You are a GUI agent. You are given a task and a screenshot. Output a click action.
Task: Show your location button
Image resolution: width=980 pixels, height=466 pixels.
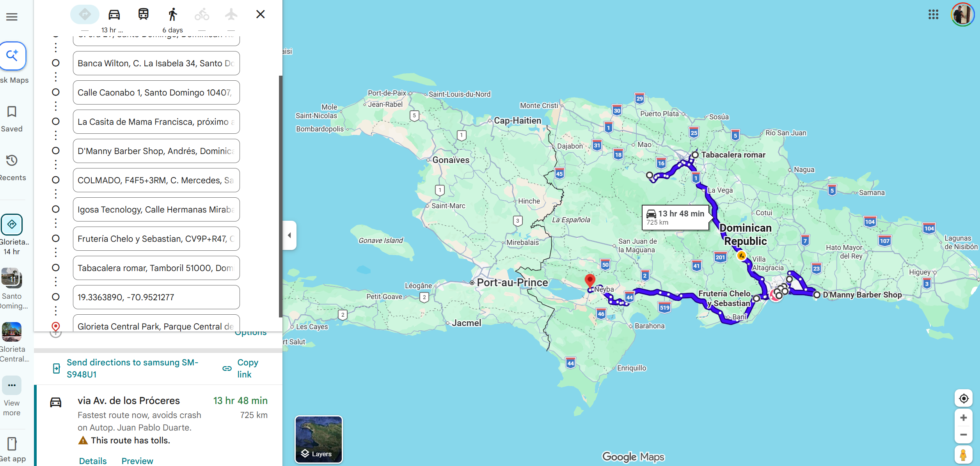[964, 399]
